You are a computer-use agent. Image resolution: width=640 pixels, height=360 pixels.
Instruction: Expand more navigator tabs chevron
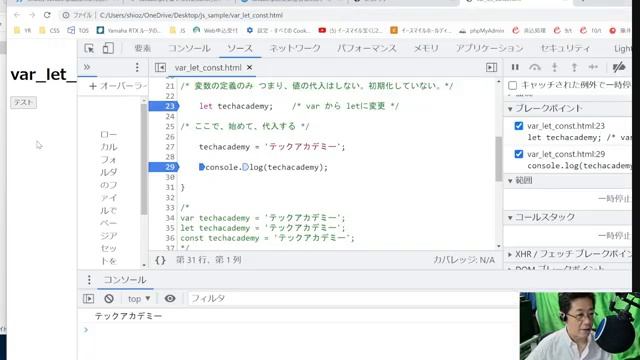[87, 67]
